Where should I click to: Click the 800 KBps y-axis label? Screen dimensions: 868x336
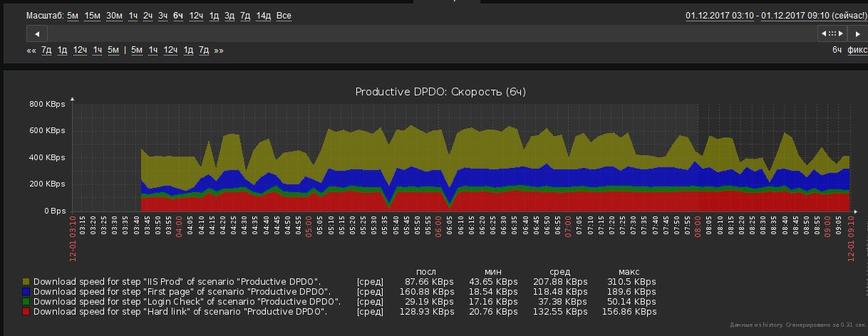(47, 104)
